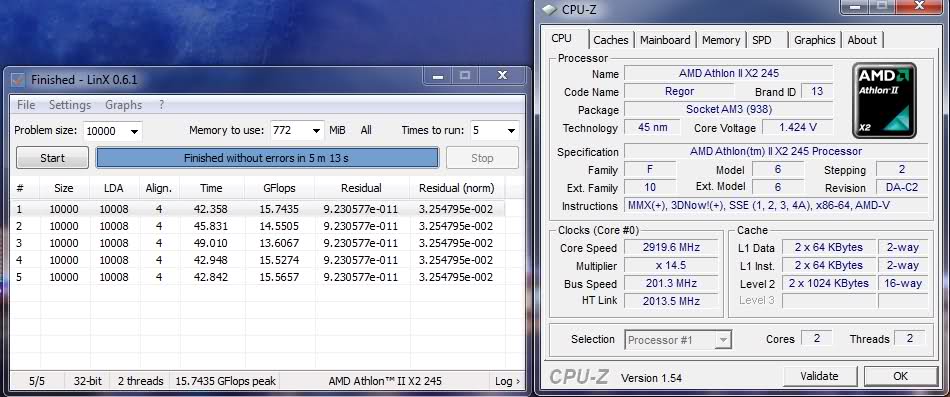Select run row with 15.5274 GFlops
Image resolution: width=950 pixels, height=397 pixels.
coord(258,260)
